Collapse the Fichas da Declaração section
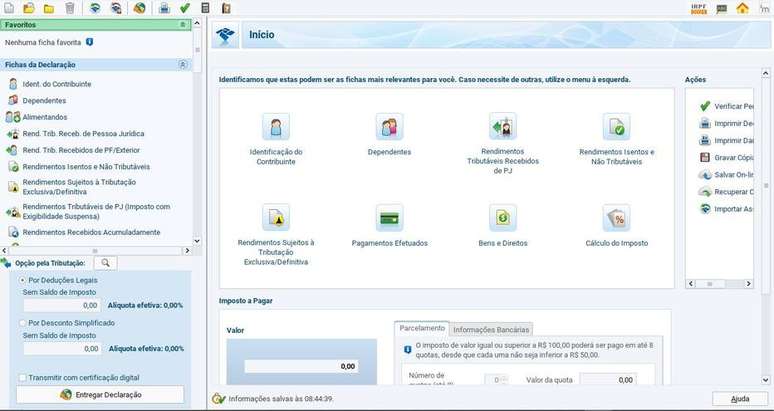The width and height of the screenshot is (774, 411). 182,64
